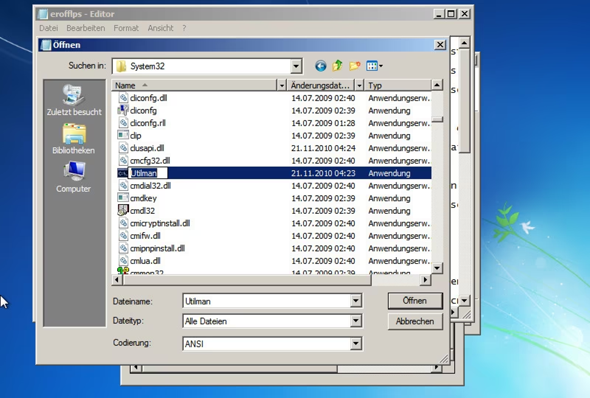
Task: Expand the Codierung dropdown arrow
Action: coord(356,343)
